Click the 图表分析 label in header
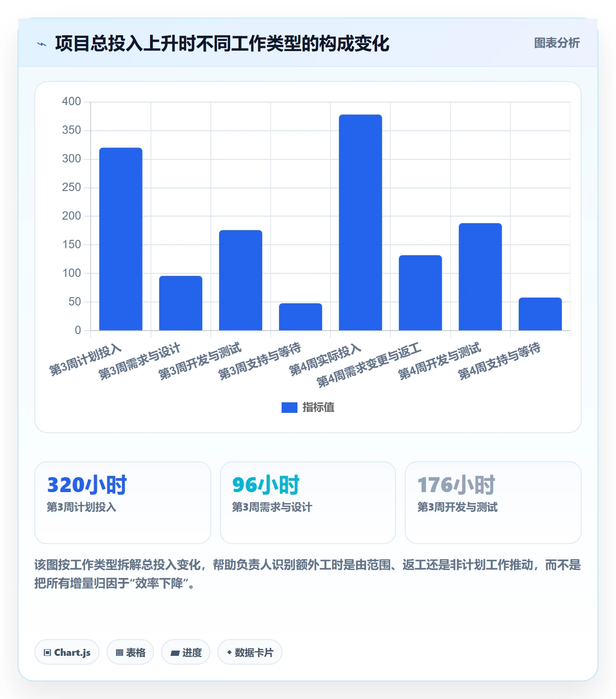Screen dimensions: 616x699 click(x=557, y=43)
